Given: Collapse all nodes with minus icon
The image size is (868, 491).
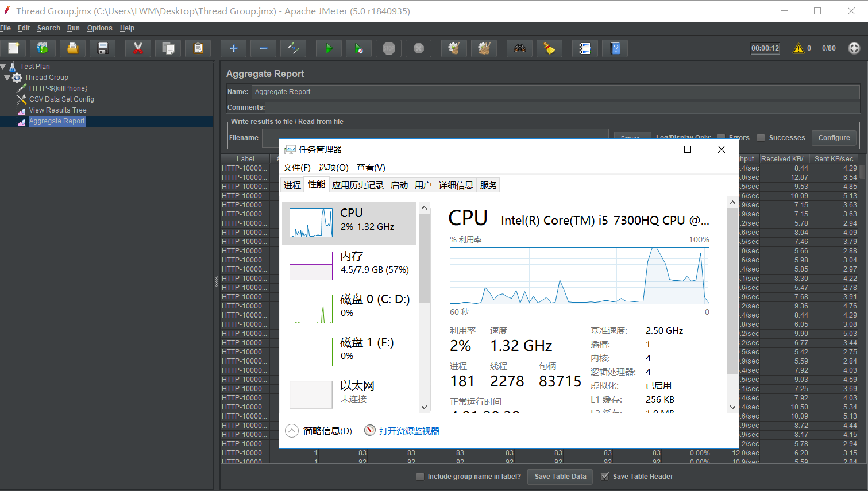Looking at the screenshot, I should click(264, 48).
